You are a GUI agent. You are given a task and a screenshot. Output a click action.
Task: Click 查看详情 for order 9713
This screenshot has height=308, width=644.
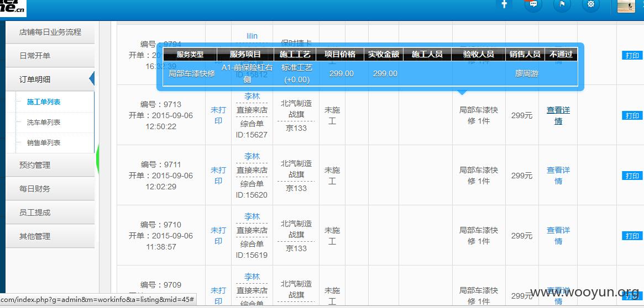(558, 116)
